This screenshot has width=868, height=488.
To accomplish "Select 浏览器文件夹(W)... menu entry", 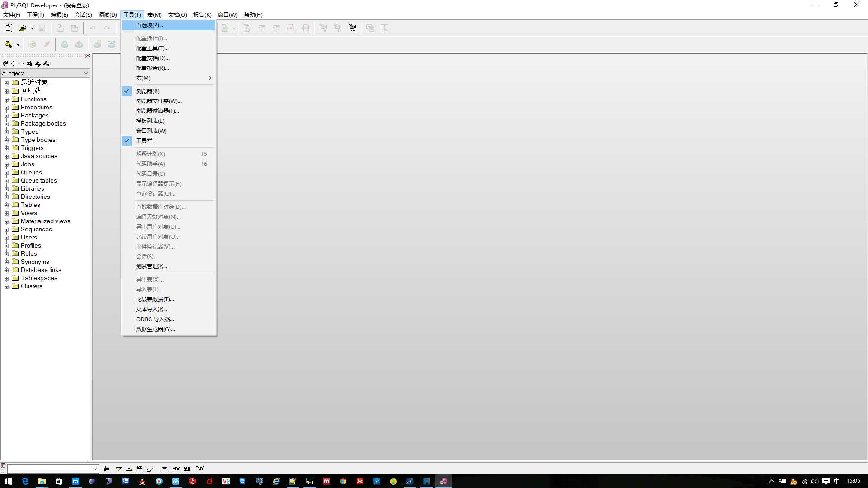I will tap(169, 101).
